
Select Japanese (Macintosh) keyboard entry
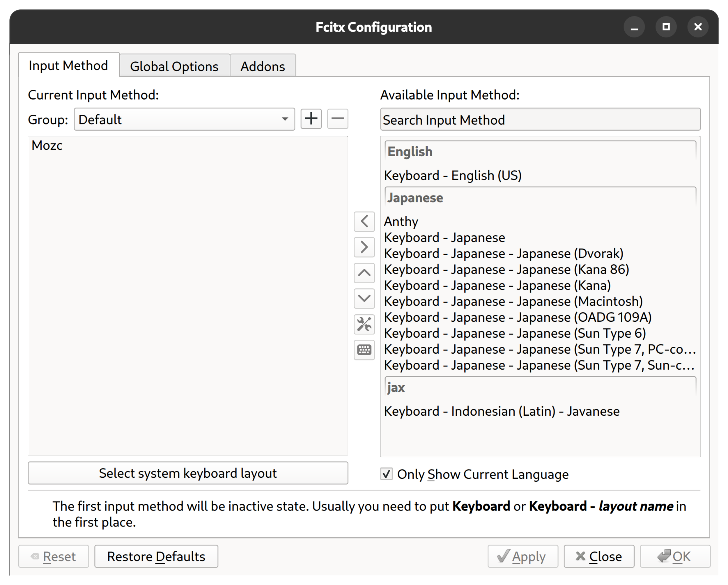540,301
